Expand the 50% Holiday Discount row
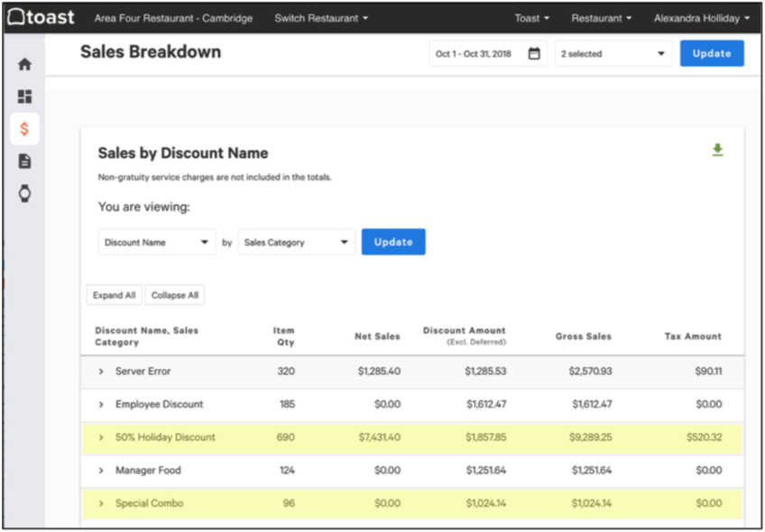Screen dimensions: 765x532 coord(101,437)
